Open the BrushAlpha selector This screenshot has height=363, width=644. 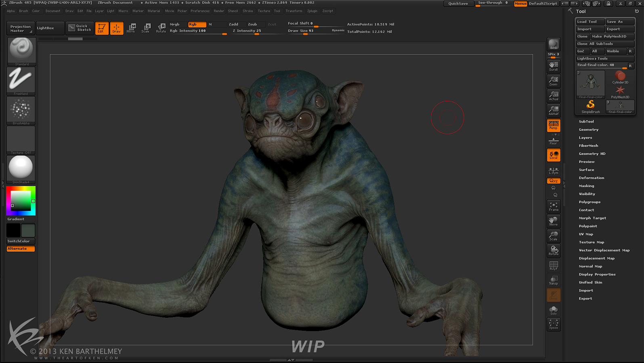coord(21,111)
